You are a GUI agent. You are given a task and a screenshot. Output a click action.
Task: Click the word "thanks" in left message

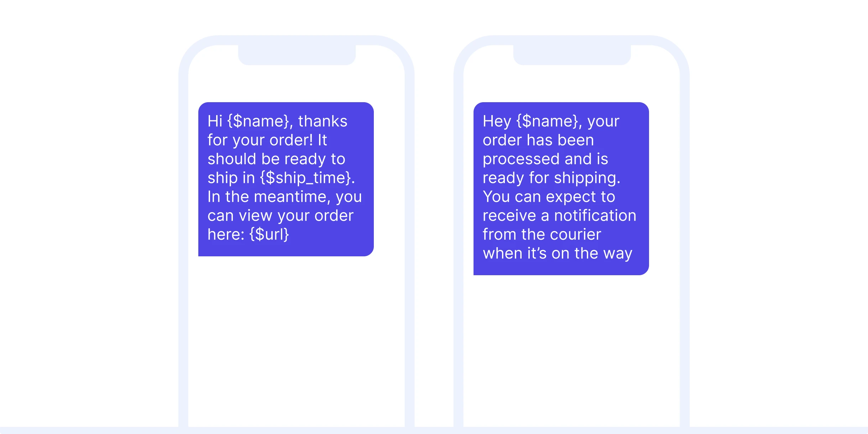[x=323, y=121]
